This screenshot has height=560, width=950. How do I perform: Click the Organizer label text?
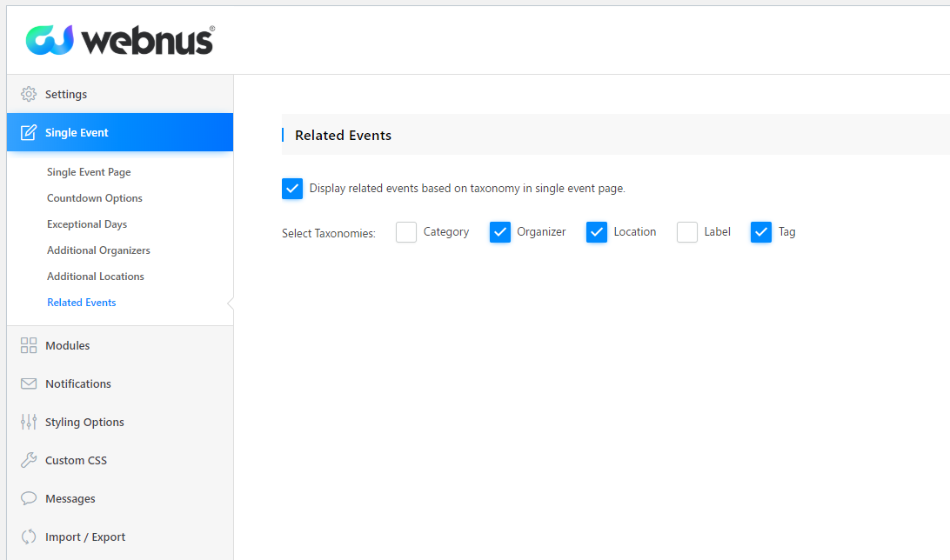point(541,232)
